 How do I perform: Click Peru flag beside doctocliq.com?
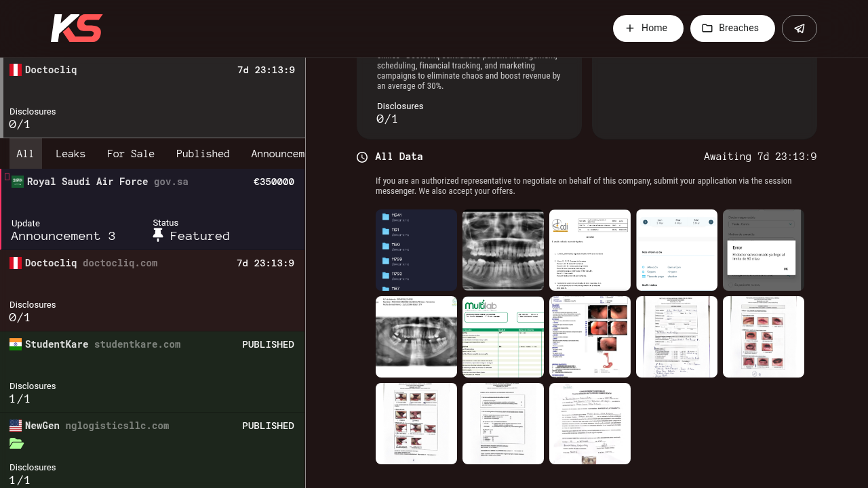[16, 263]
